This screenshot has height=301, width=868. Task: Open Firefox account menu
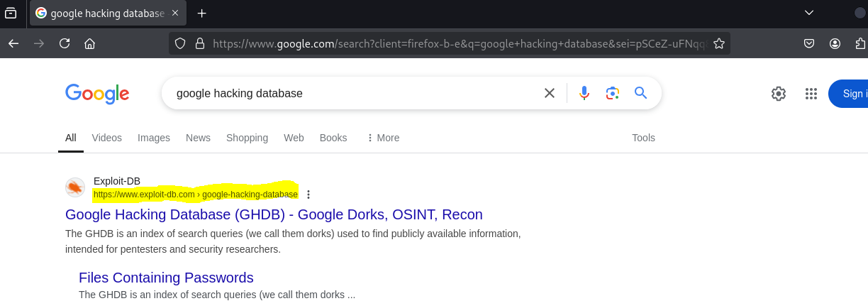[835, 43]
